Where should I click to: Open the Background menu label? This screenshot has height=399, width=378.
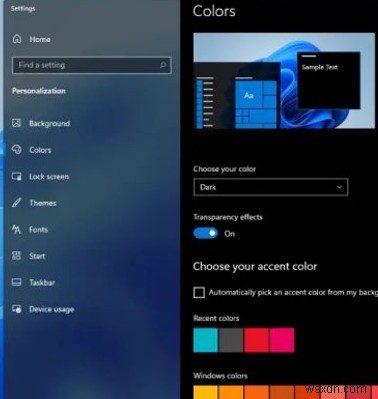(x=49, y=123)
